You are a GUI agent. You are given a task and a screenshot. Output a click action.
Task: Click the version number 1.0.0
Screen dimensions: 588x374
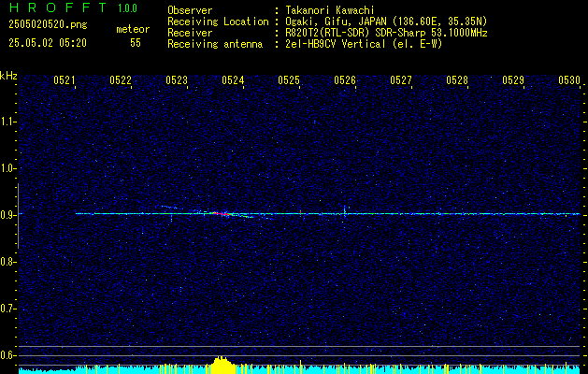tap(127, 8)
